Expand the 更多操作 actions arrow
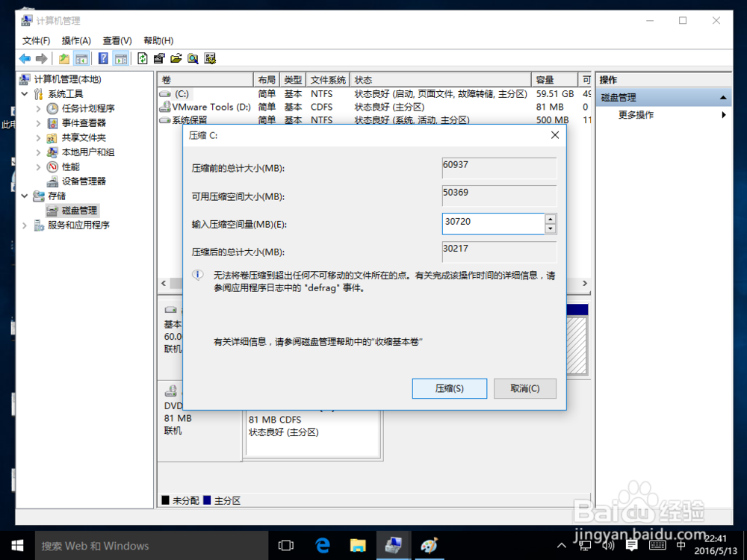Image resolution: width=747 pixels, height=560 pixels. click(722, 114)
